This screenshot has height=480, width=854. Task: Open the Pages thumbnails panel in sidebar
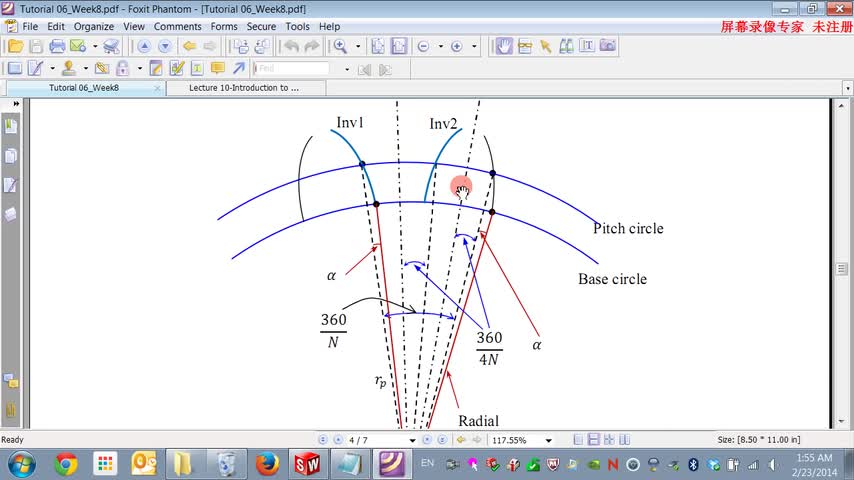(11, 156)
